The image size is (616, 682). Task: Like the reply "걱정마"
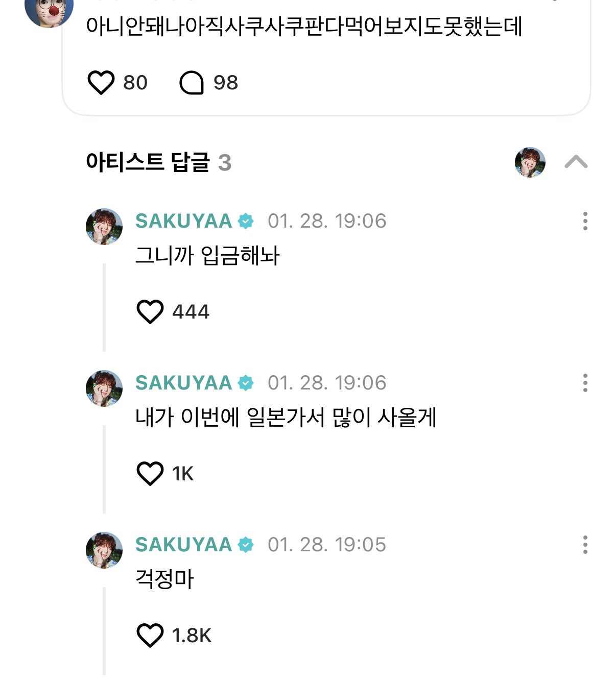point(150,635)
